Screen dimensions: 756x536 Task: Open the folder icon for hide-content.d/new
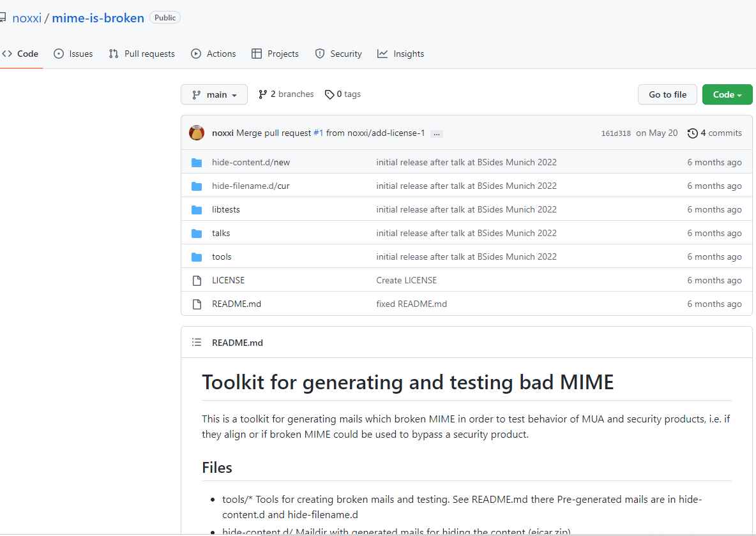196,162
